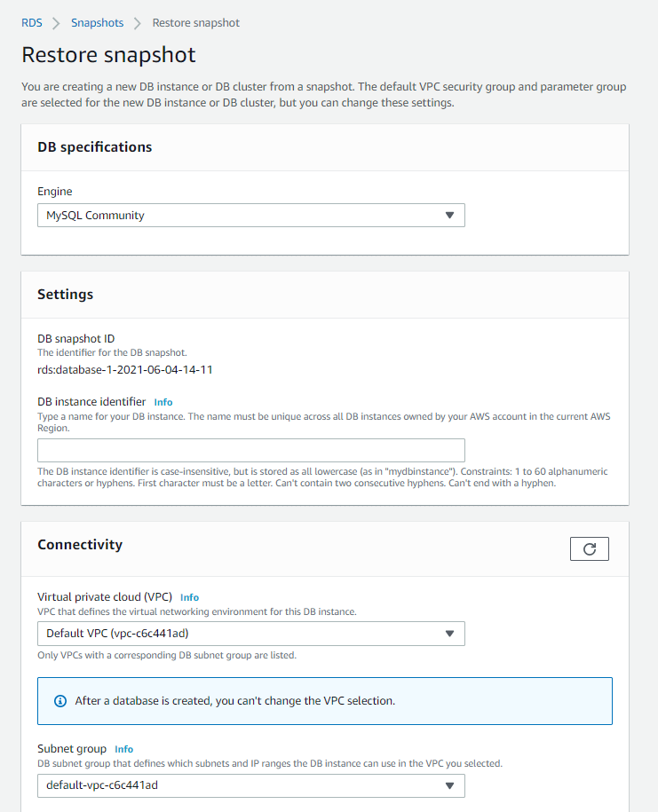Click the chevron separator after Snapshots breadcrumb
This screenshot has height=812, width=658.
point(138,23)
